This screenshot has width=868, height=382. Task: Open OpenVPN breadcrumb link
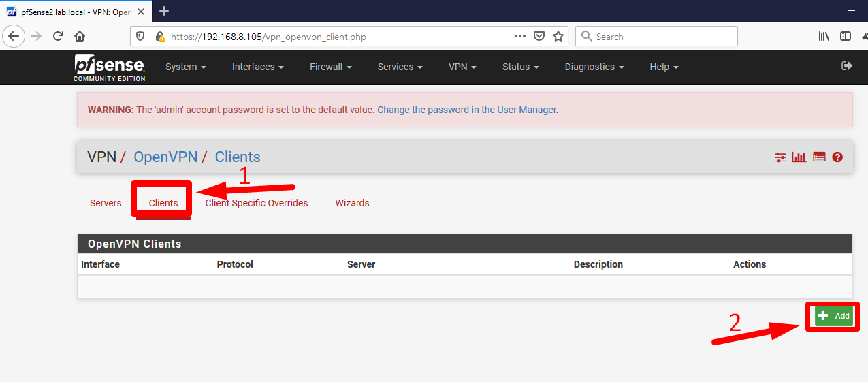coord(165,157)
